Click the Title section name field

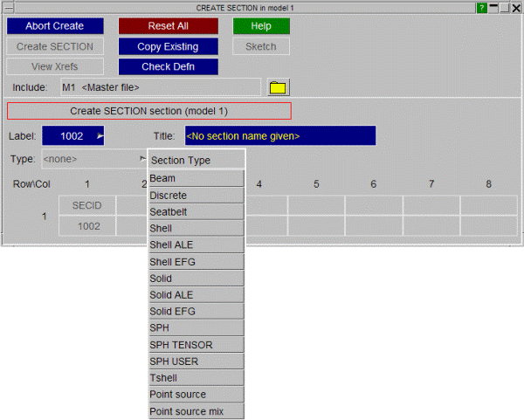(279, 136)
